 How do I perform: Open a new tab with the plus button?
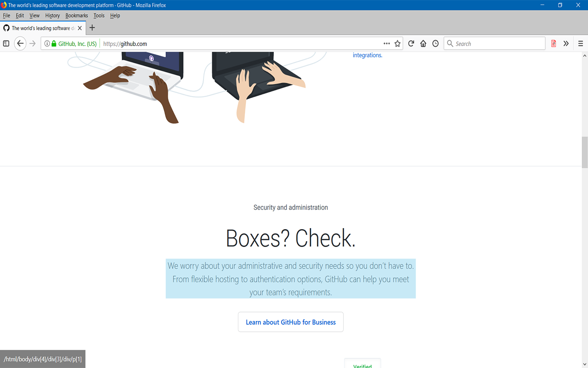pos(92,28)
